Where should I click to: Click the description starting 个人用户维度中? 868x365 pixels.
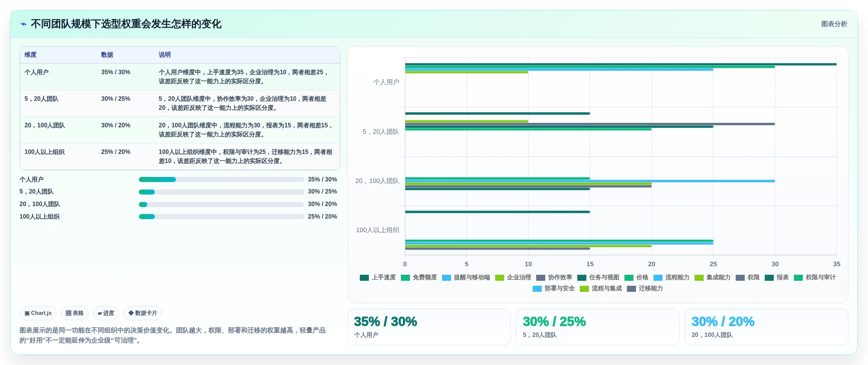coord(245,77)
